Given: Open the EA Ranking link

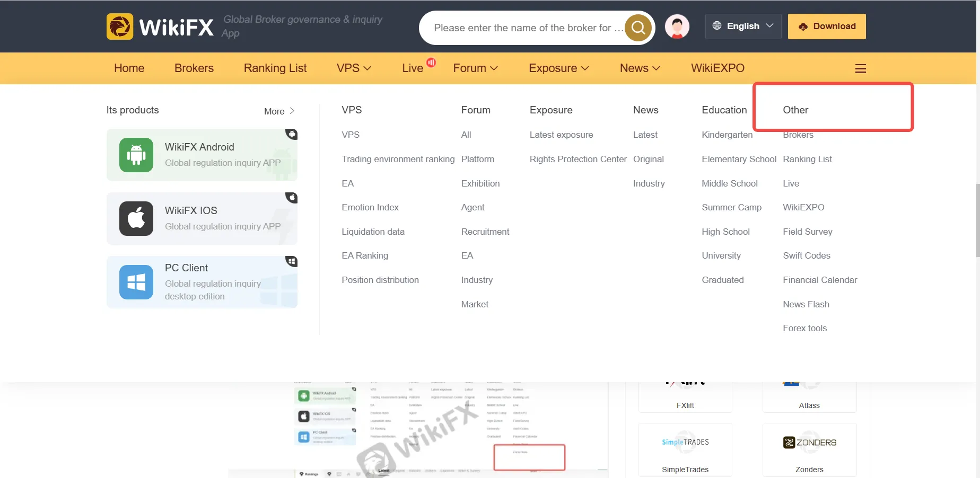Looking at the screenshot, I should pyautogui.click(x=365, y=255).
